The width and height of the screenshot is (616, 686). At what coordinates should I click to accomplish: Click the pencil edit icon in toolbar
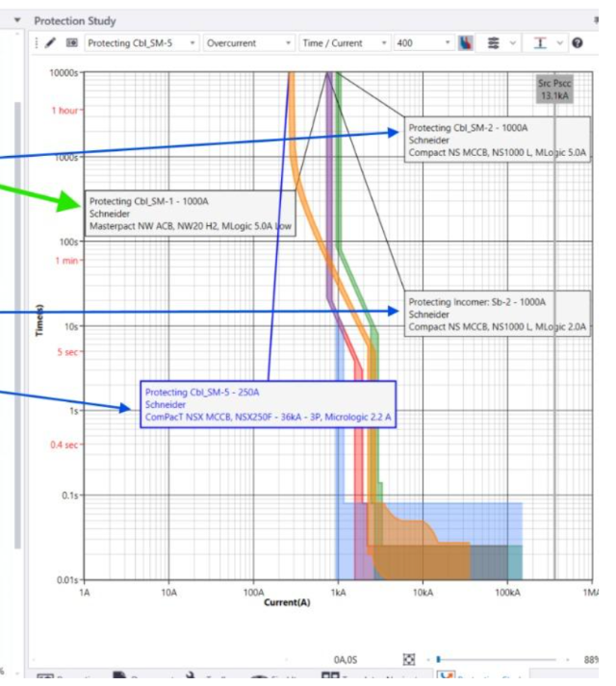(51, 43)
